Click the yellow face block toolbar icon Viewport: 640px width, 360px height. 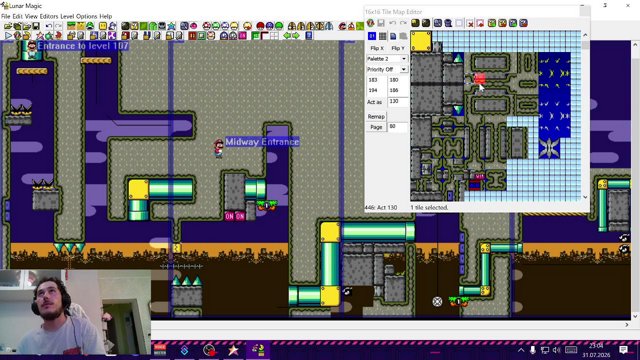point(102,26)
